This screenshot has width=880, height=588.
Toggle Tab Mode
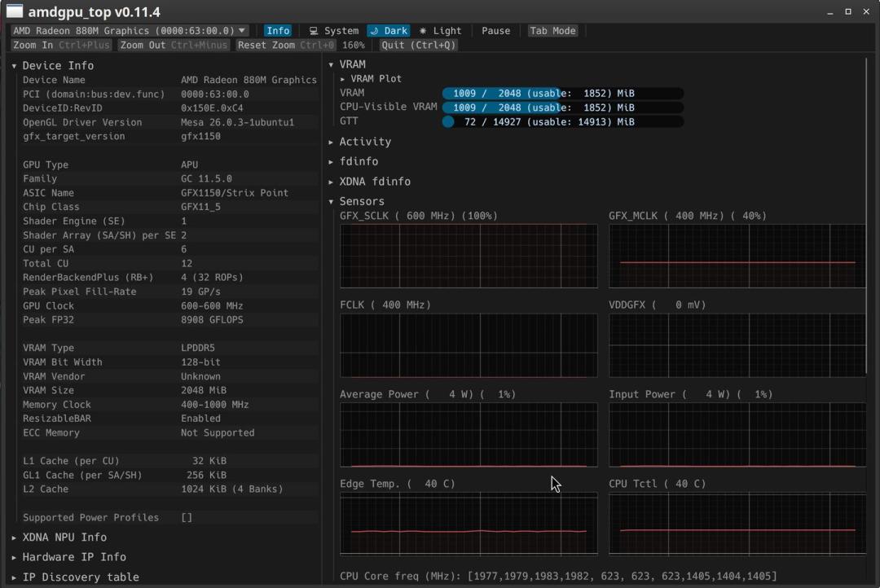click(x=552, y=31)
